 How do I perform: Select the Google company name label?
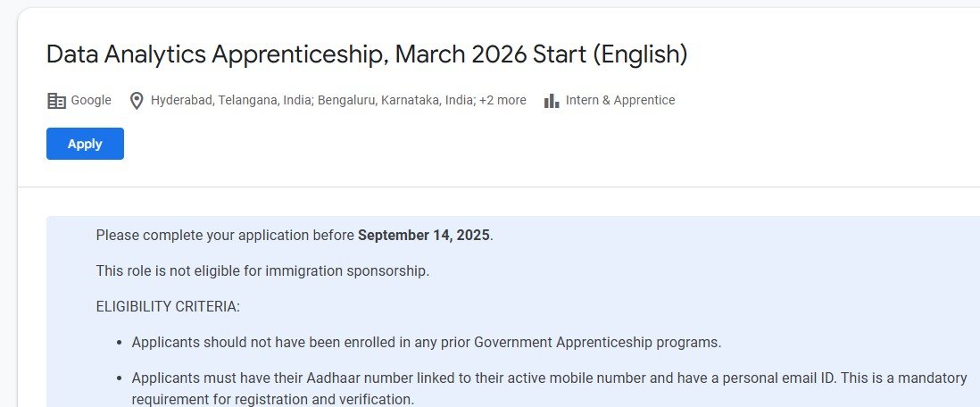coord(91,100)
